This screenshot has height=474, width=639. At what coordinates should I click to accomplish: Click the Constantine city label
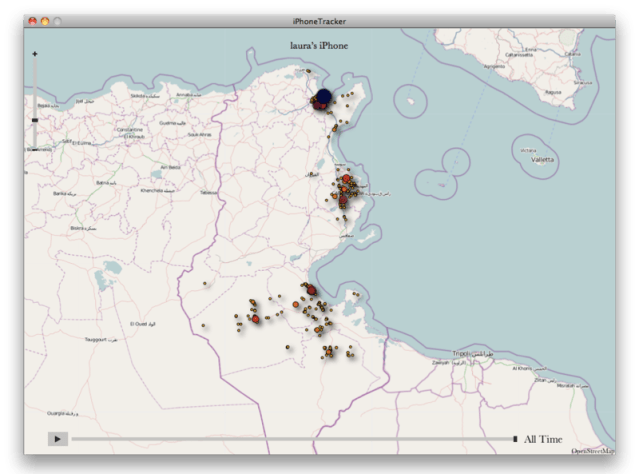pos(130,129)
